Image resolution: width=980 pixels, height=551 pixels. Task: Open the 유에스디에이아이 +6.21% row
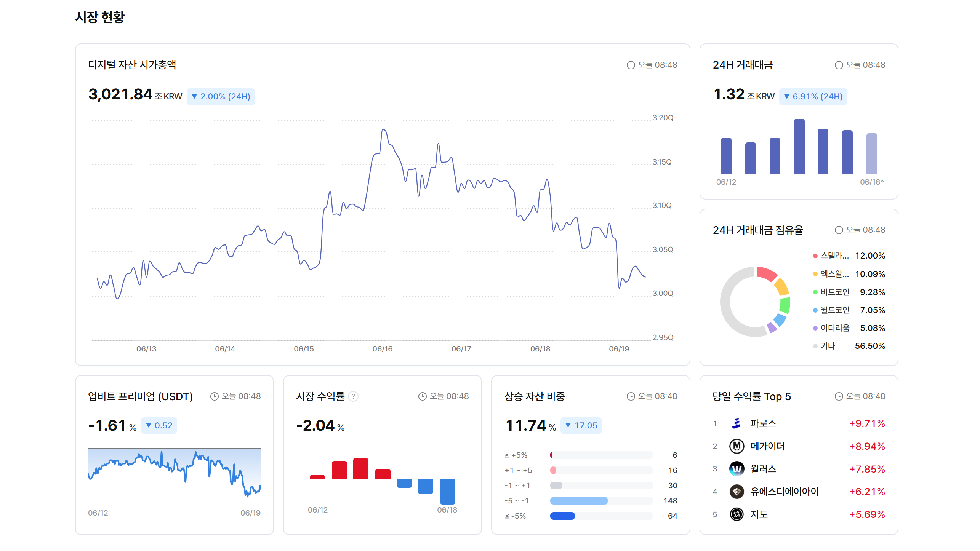[799, 492]
